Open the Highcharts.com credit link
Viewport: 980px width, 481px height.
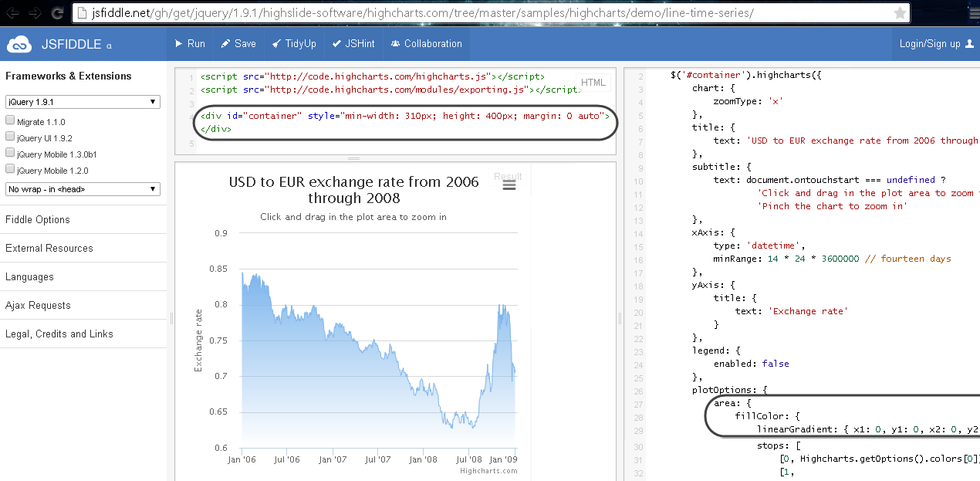[488, 471]
